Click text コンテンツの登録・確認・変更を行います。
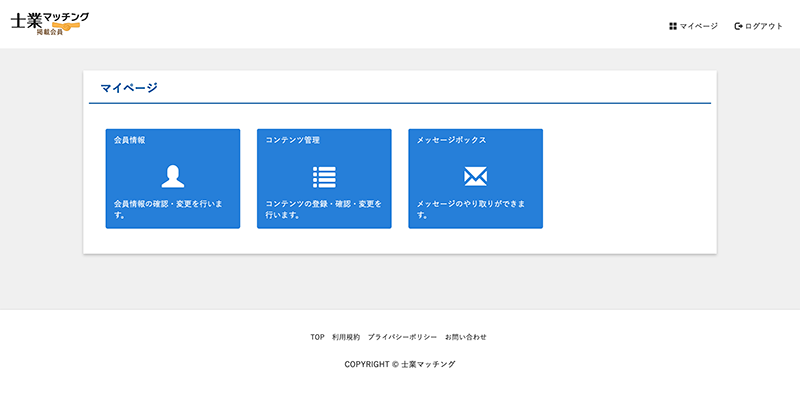The width and height of the screenshot is (800, 403). coord(323,209)
